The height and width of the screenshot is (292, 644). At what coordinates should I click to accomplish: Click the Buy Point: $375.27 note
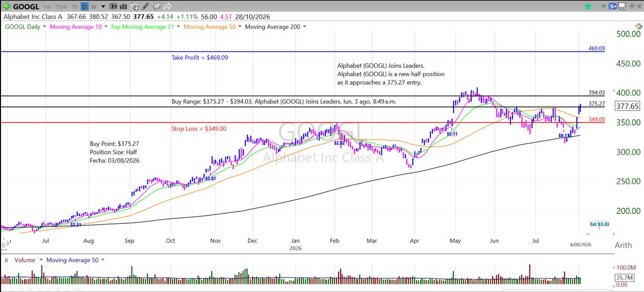point(114,144)
